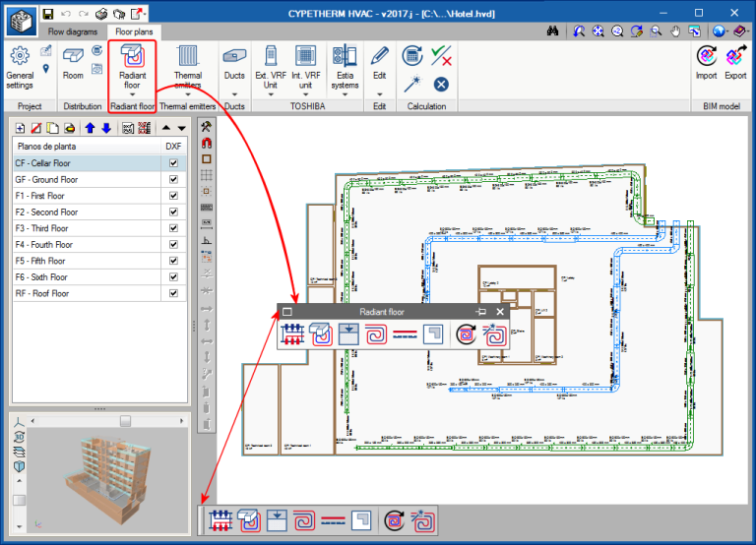Open the help book icon
The width and height of the screenshot is (756, 545).
click(x=740, y=31)
